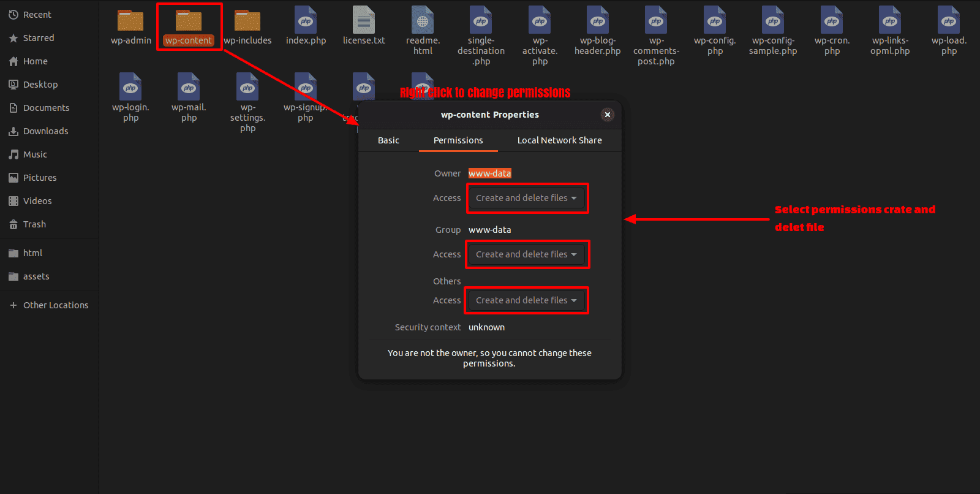Open Documents in the sidebar
The width and height of the screenshot is (980, 494).
[49, 108]
